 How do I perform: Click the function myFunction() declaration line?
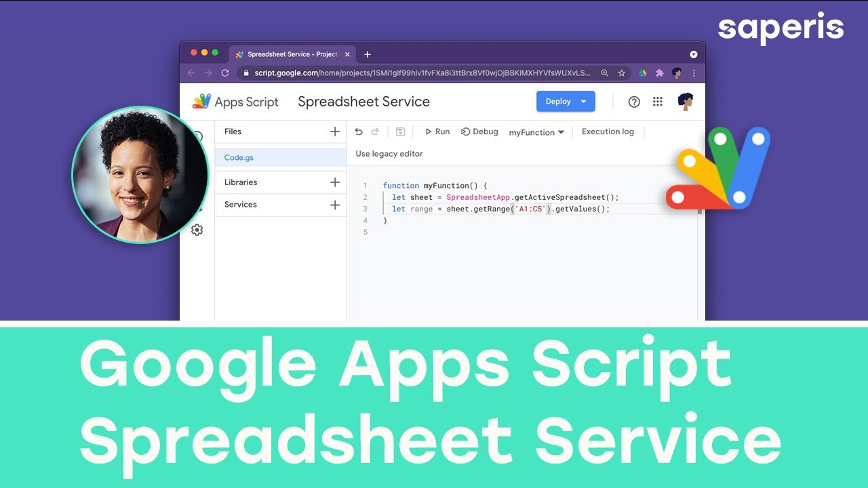[x=435, y=186]
